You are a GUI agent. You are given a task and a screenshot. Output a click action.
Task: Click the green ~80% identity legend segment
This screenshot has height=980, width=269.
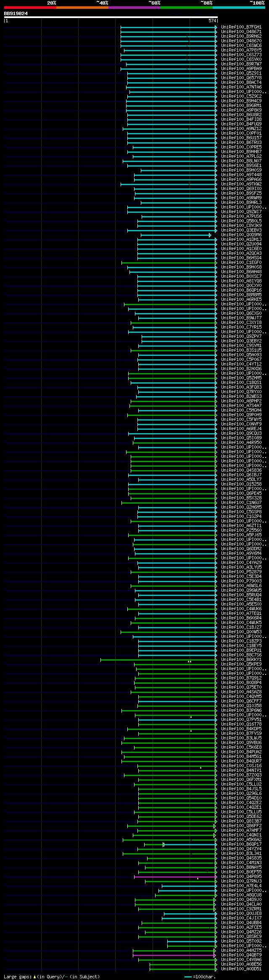click(x=186, y=8)
